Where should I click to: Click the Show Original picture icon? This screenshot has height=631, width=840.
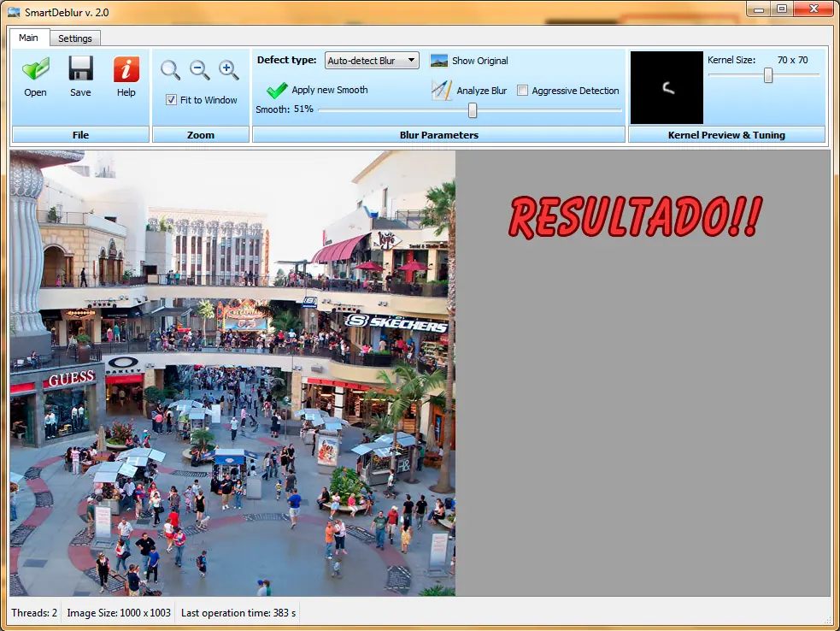(x=439, y=61)
